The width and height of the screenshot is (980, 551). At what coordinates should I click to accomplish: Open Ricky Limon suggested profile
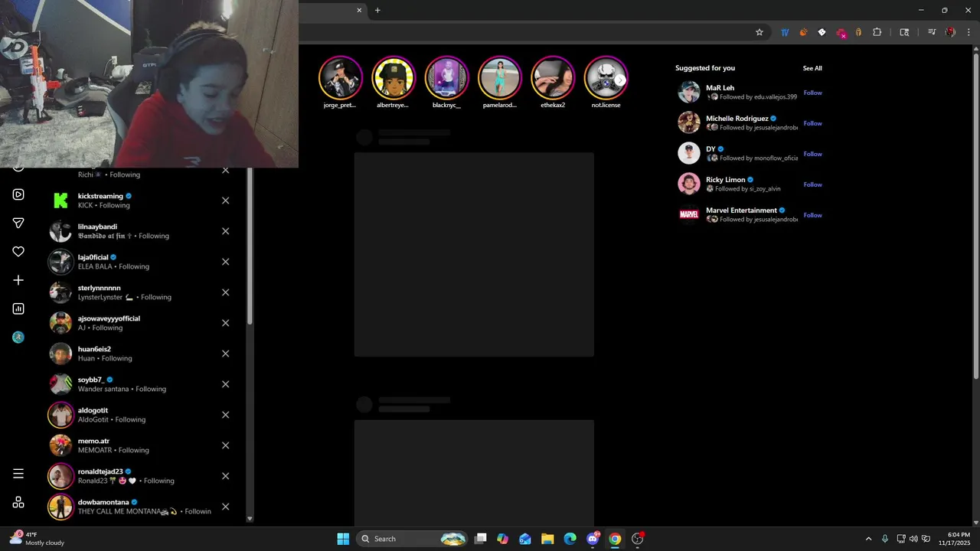[725, 180]
